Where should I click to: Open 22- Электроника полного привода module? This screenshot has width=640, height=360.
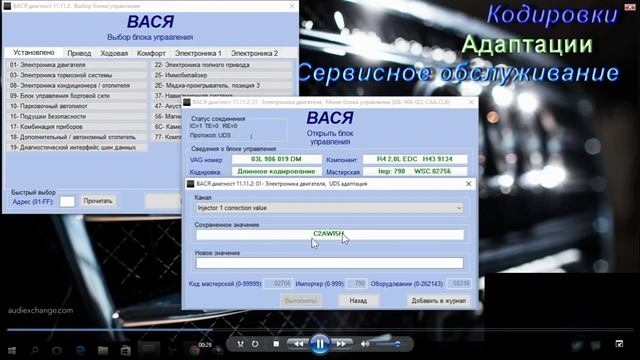click(x=222, y=65)
